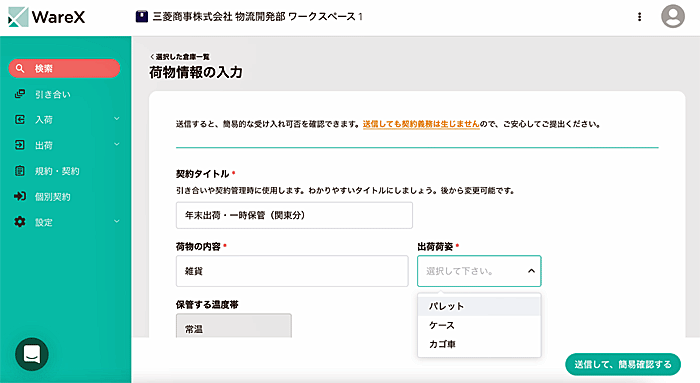
Task: Click the magnifier icon in 検索
Action: (20, 68)
